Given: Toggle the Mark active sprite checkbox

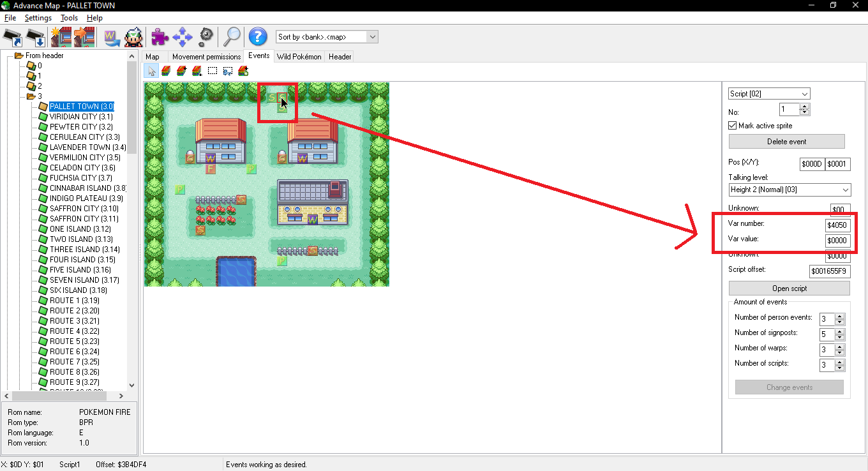Looking at the screenshot, I should coord(733,126).
